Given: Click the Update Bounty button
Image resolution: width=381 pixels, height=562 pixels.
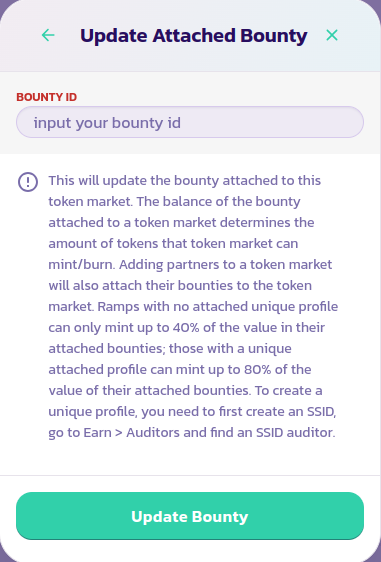Looking at the screenshot, I should pyautogui.click(x=190, y=516).
